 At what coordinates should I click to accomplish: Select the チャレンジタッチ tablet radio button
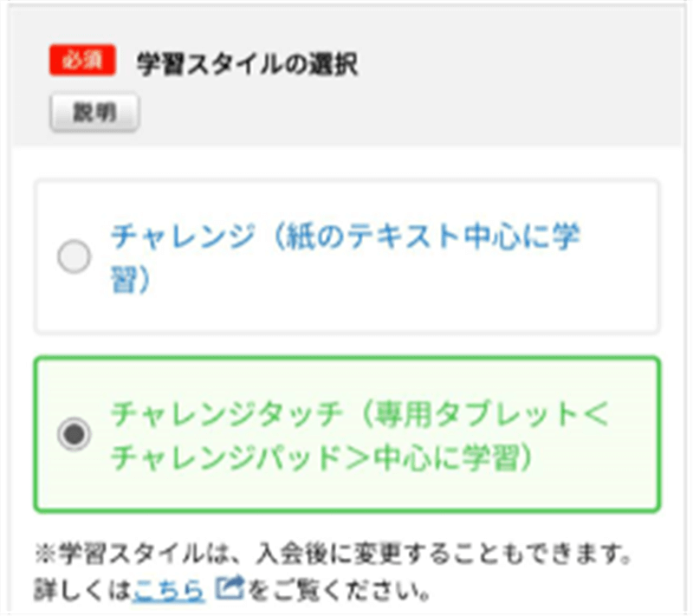(x=74, y=434)
